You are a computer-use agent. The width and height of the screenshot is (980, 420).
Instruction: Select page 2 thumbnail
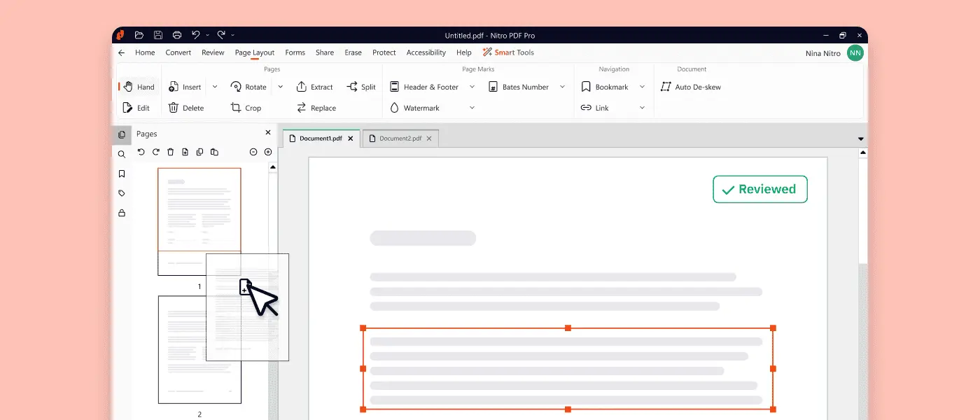(x=199, y=349)
